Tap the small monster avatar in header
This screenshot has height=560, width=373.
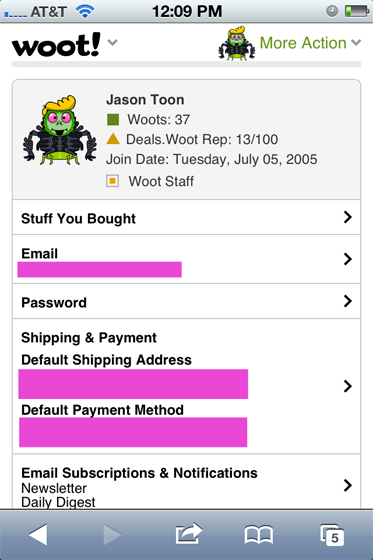(237, 43)
